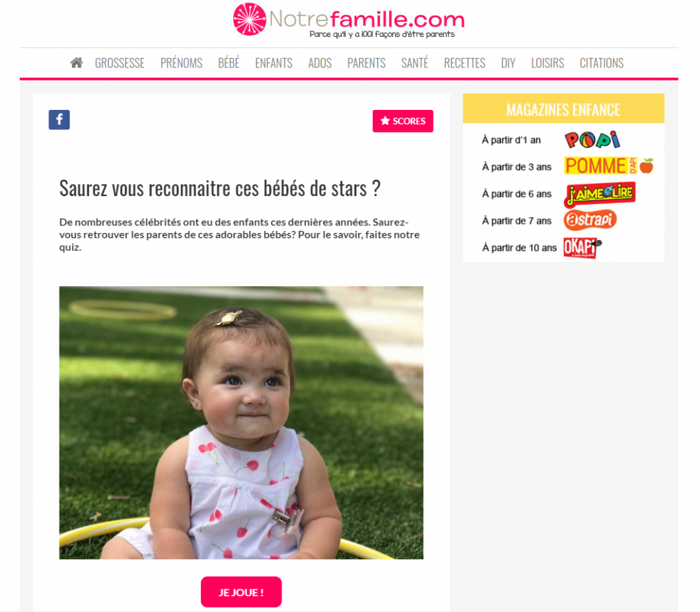Open the Pomme d'Api magazine logo
Image resolution: width=700 pixels, height=612 pixels.
click(x=608, y=166)
